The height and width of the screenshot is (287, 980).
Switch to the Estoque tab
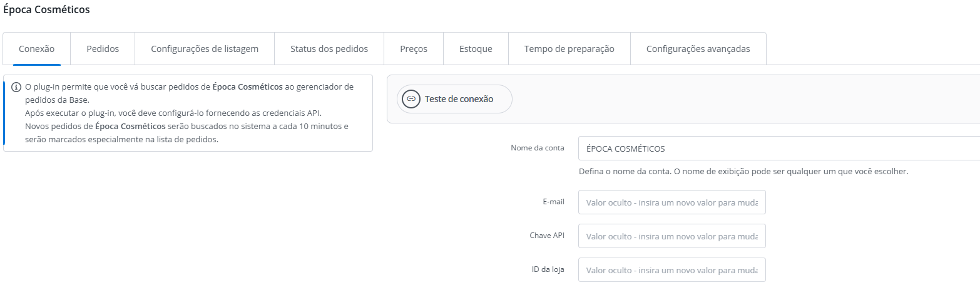point(476,49)
